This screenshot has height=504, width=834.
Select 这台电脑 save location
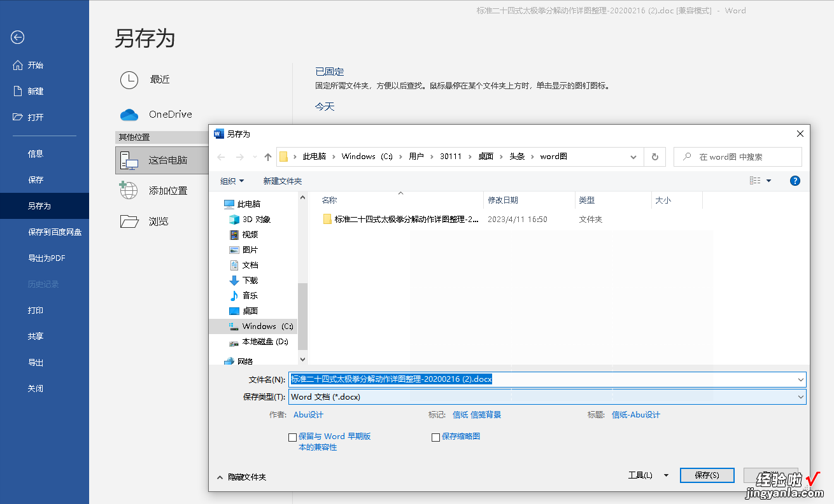(162, 160)
